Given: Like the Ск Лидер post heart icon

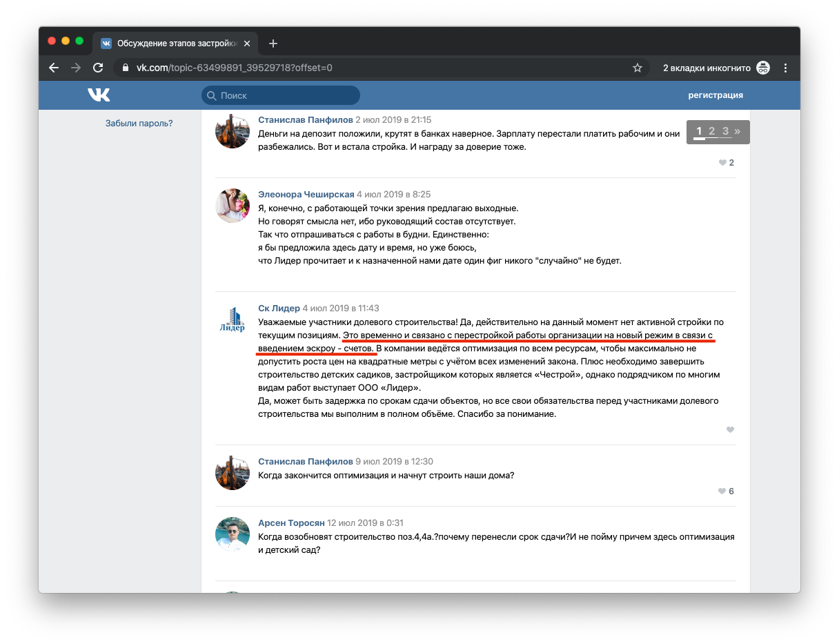Looking at the screenshot, I should click(x=730, y=430).
